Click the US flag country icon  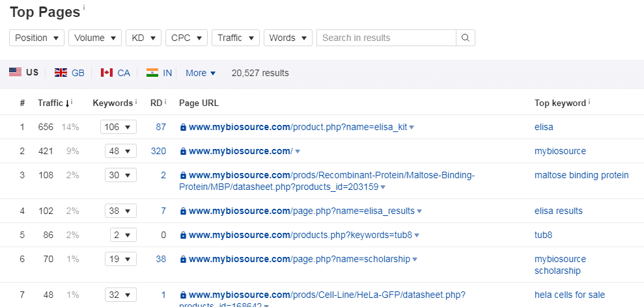coord(16,72)
